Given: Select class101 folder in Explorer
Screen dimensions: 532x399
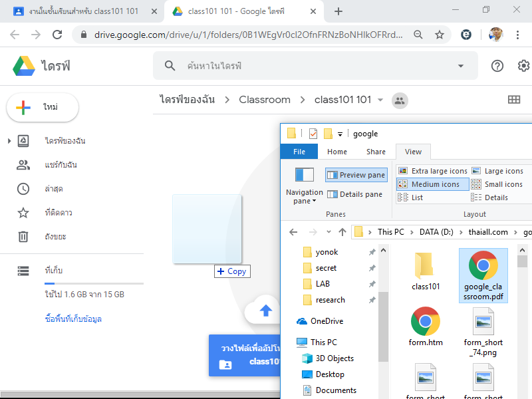Looking at the screenshot, I should point(426,271).
